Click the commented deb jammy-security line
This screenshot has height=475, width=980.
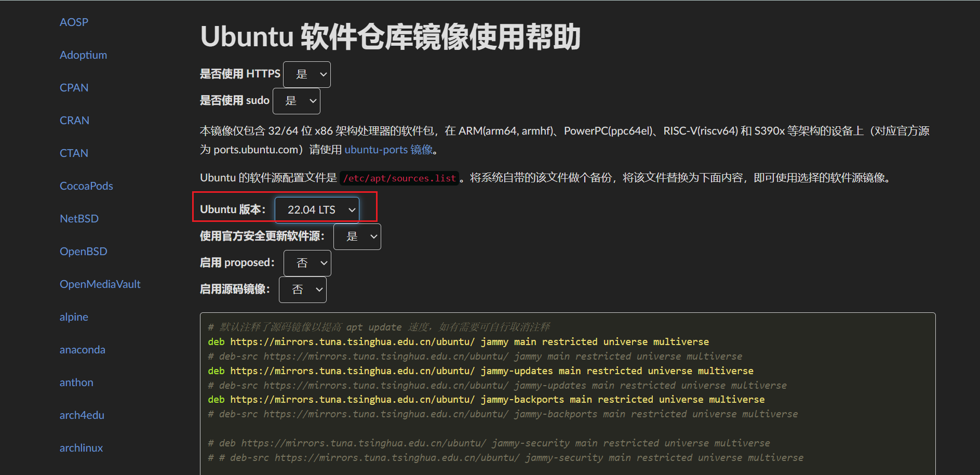[489, 443]
